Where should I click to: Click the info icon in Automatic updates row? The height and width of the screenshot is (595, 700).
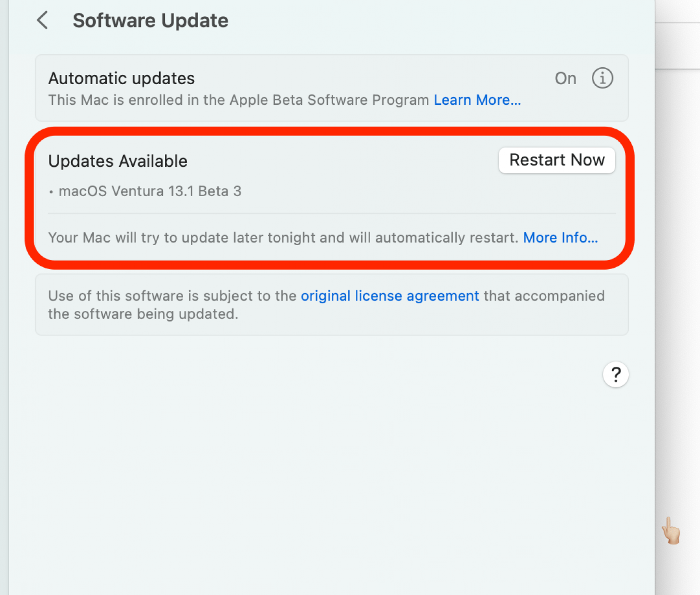602,78
